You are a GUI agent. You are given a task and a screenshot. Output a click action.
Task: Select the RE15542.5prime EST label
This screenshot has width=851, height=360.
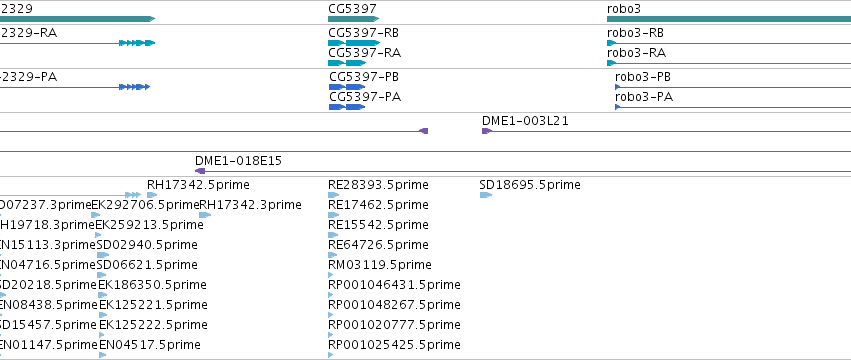coord(378,225)
